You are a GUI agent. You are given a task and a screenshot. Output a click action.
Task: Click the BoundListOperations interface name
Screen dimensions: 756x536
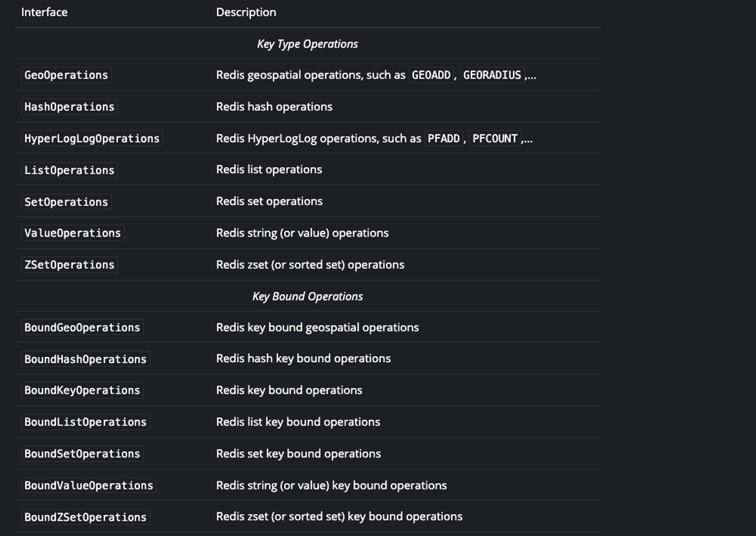click(x=85, y=422)
